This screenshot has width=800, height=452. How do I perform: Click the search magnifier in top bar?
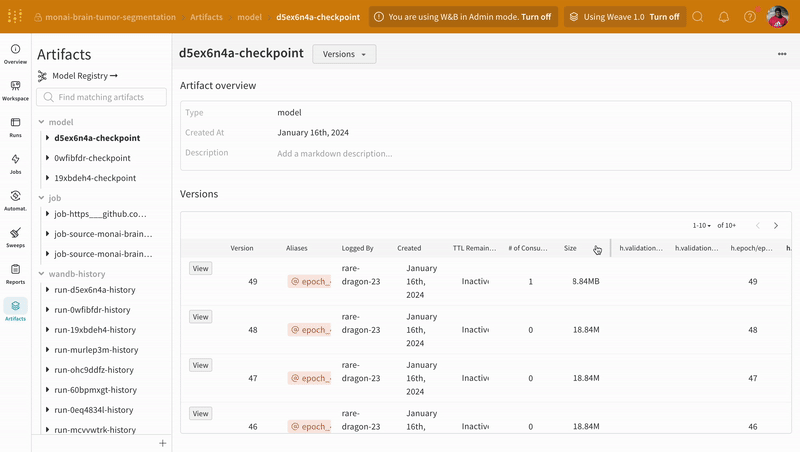(698, 17)
